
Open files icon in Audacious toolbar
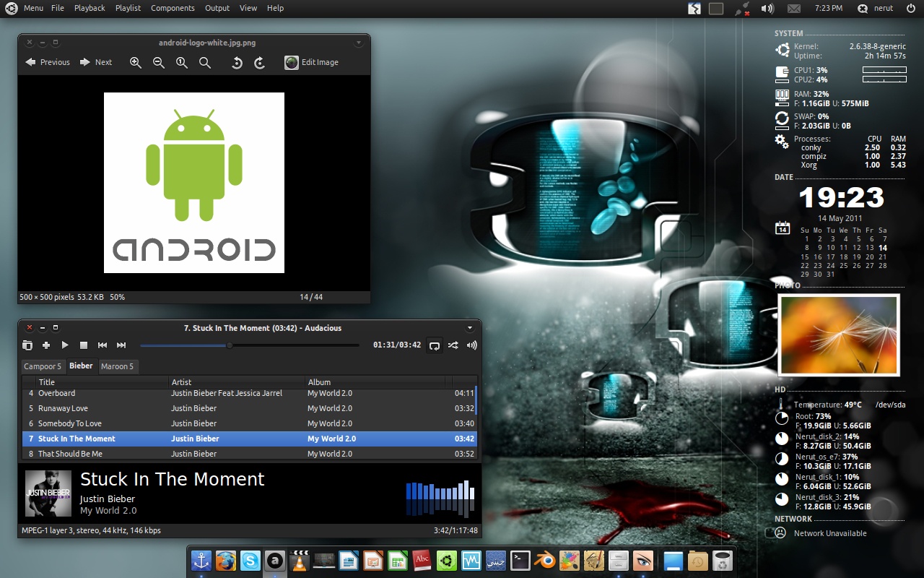(x=27, y=345)
